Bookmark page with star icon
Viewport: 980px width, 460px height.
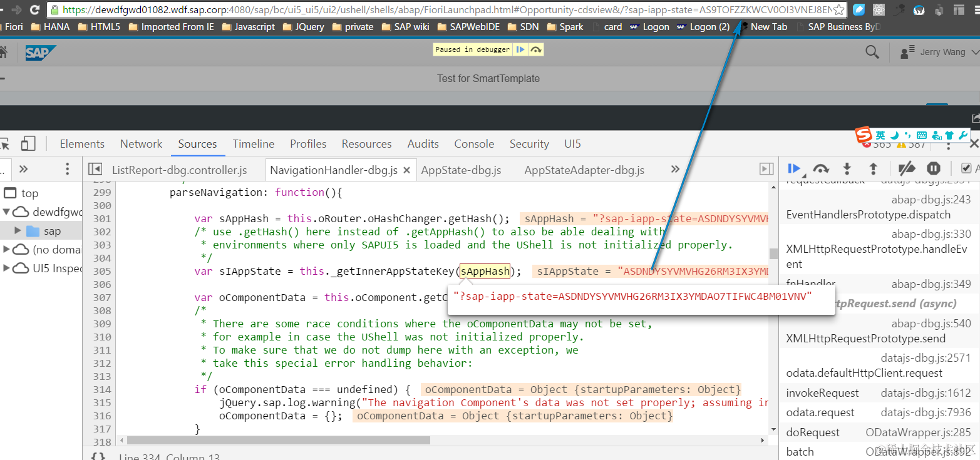[838, 9]
